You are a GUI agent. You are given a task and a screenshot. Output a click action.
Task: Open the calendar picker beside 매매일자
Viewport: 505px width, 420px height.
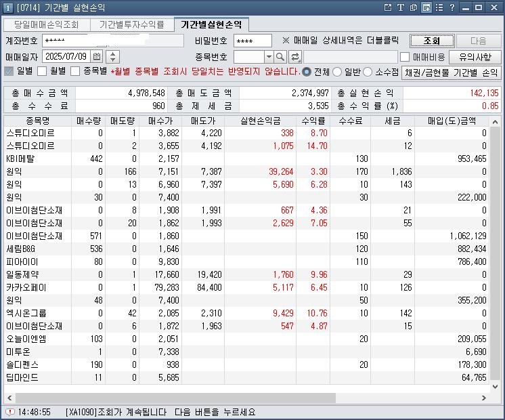point(96,57)
